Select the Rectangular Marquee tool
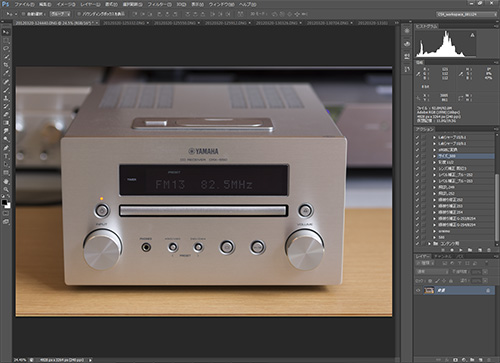The height and width of the screenshot is (363, 500). pyautogui.click(x=6, y=40)
